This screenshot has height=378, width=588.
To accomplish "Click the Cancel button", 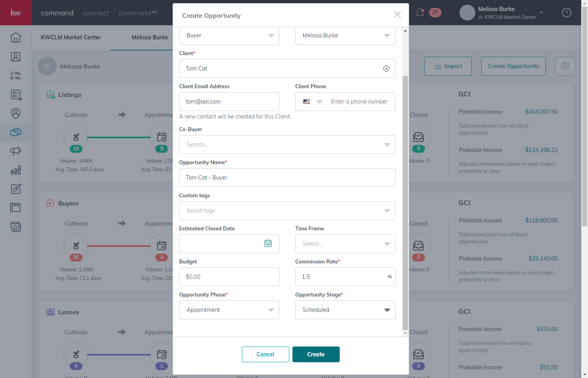I will point(266,354).
